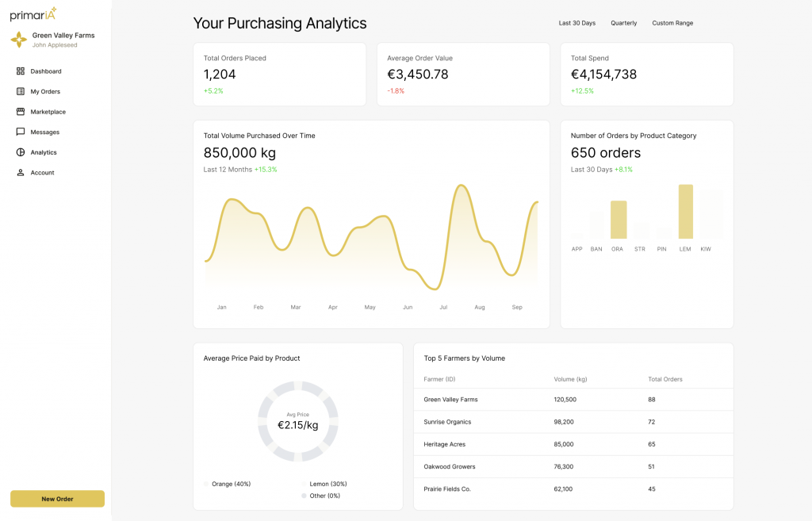This screenshot has width=812, height=521.
Task: Click the Dashboard grid icon in sidebar
Action: (x=21, y=71)
